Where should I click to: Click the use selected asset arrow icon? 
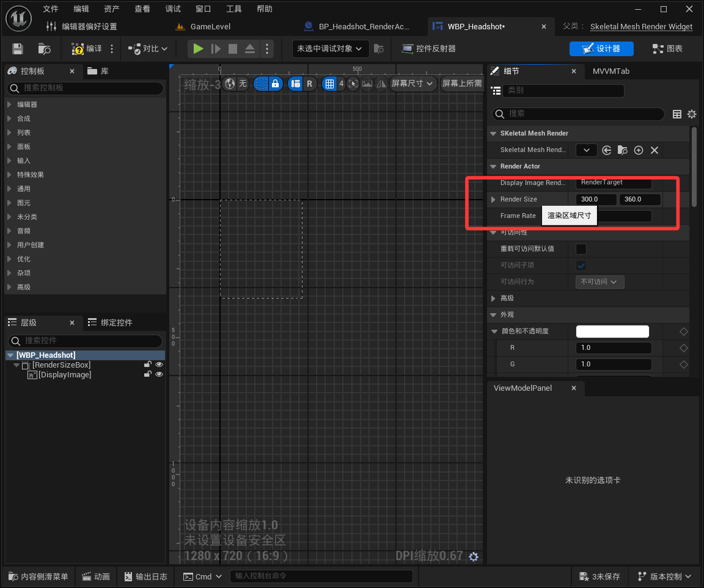607,150
